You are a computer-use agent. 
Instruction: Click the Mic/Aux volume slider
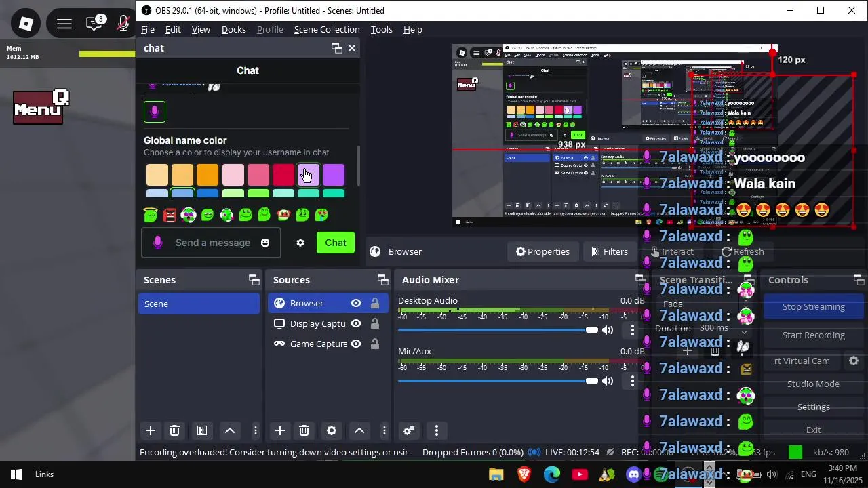[x=498, y=381]
